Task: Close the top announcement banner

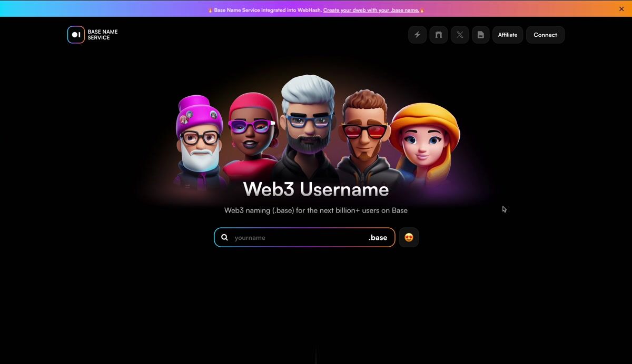Action: pyautogui.click(x=621, y=9)
